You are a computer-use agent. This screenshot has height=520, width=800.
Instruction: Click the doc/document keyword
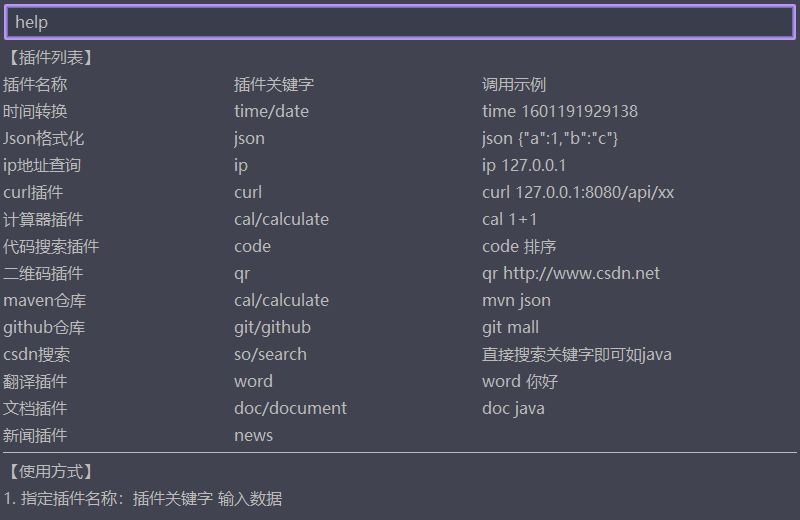tap(290, 409)
